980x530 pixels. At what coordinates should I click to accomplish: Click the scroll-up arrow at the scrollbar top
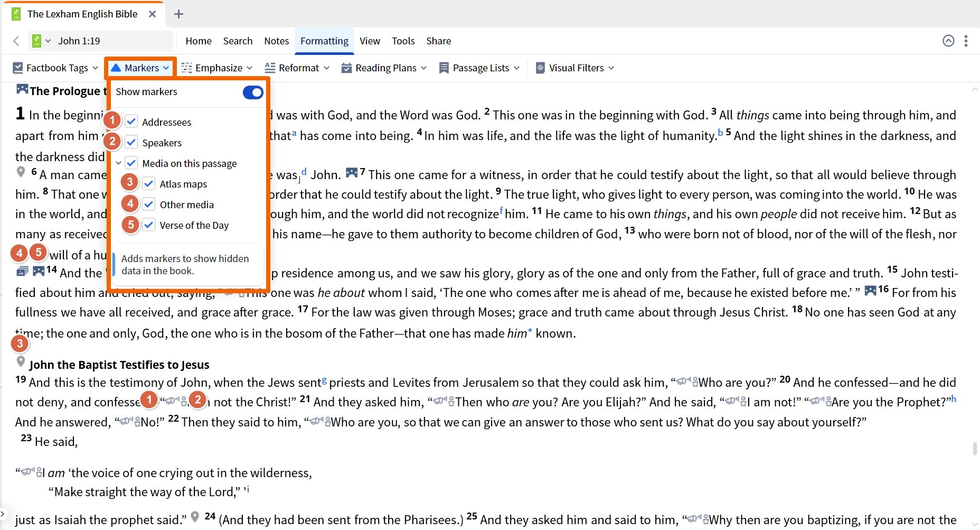(x=975, y=89)
